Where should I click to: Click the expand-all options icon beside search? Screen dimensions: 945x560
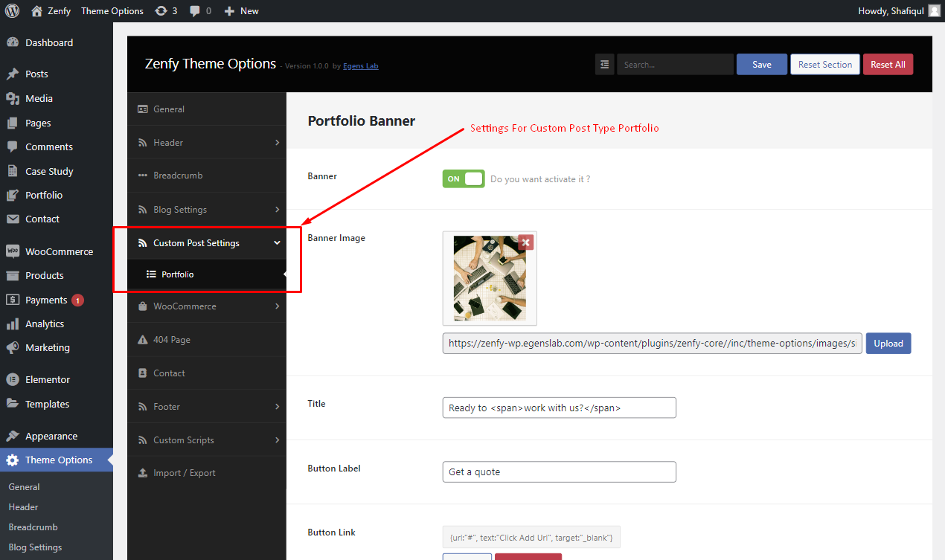click(604, 65)
